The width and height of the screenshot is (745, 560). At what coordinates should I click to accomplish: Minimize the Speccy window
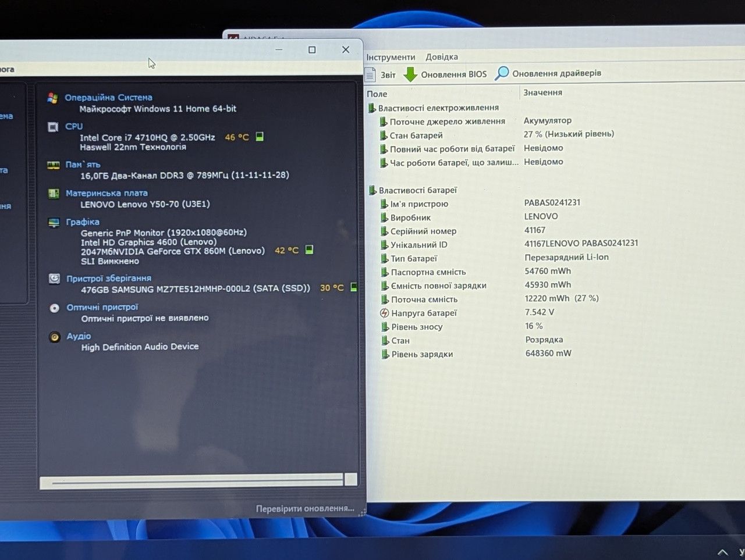[279, 50]
